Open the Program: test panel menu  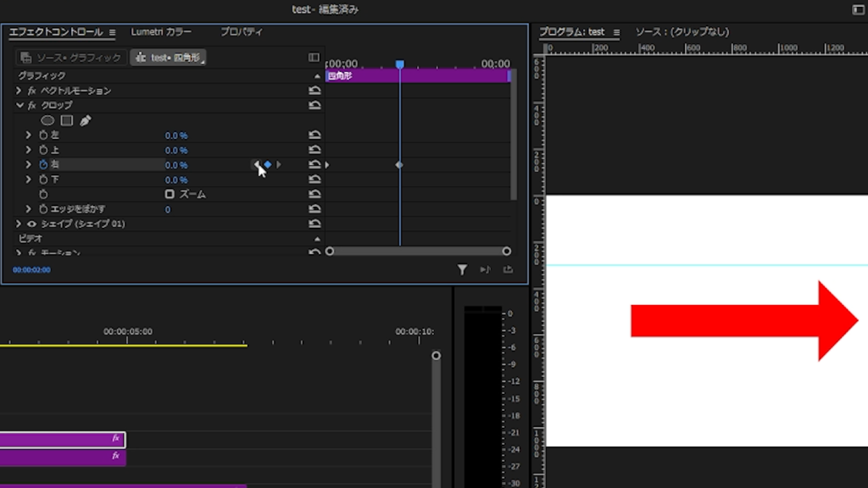(x=616, y=33)
